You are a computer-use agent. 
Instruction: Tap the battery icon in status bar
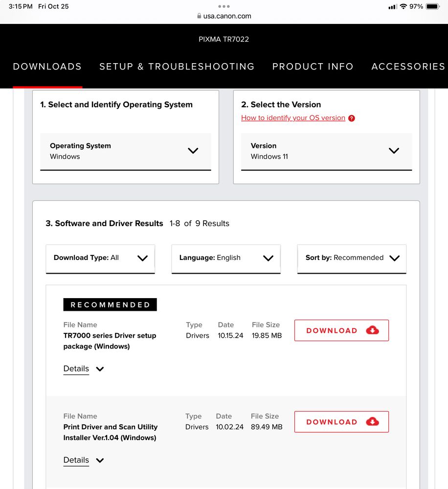[x=433, y=6]
